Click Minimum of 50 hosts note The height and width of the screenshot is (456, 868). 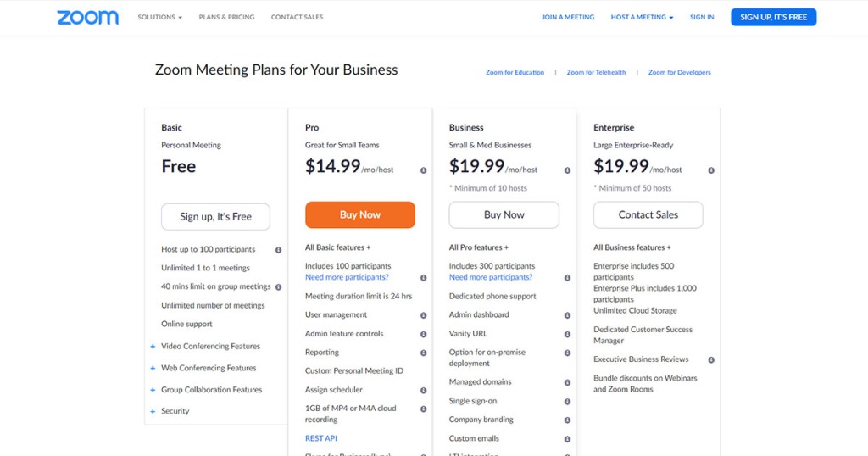click(632, 188)
